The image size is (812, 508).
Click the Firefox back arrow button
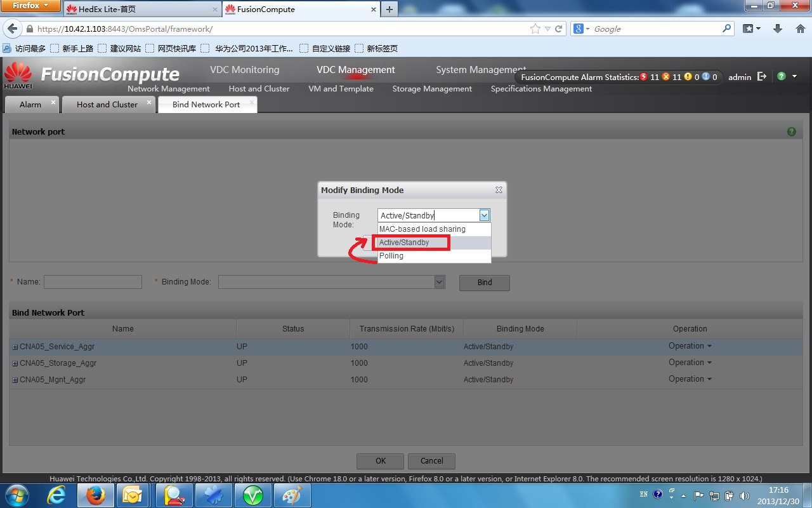[11, 29]
